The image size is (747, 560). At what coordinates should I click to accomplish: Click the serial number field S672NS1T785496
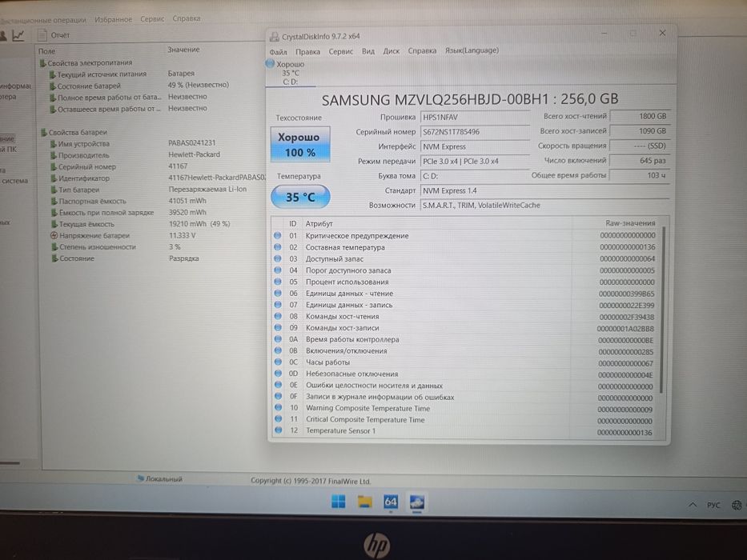pos(475,131)
